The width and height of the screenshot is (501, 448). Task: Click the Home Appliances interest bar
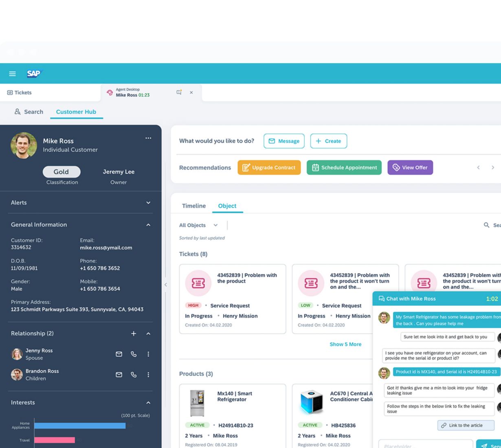tap(80, 426)
